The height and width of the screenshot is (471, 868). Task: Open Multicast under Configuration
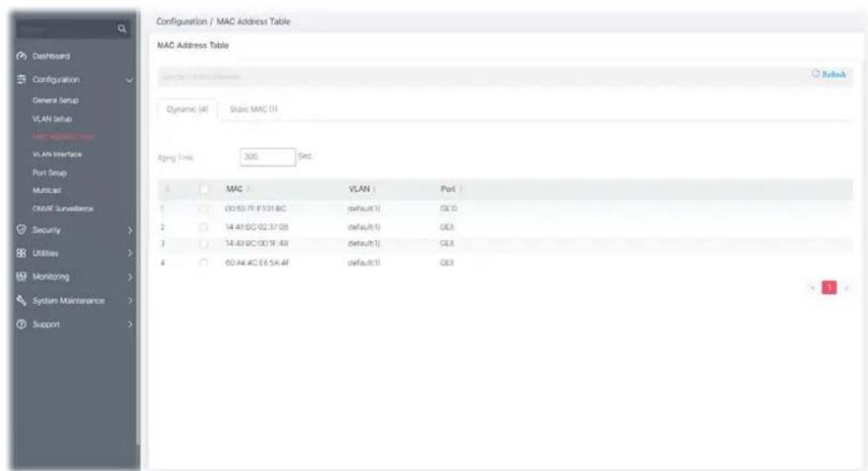click(x=47, y=190)
